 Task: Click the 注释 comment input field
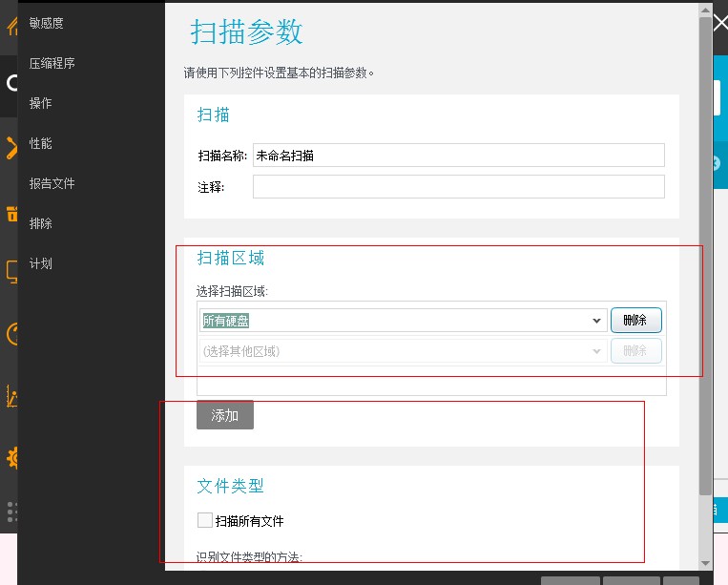[x=459, y=187]
